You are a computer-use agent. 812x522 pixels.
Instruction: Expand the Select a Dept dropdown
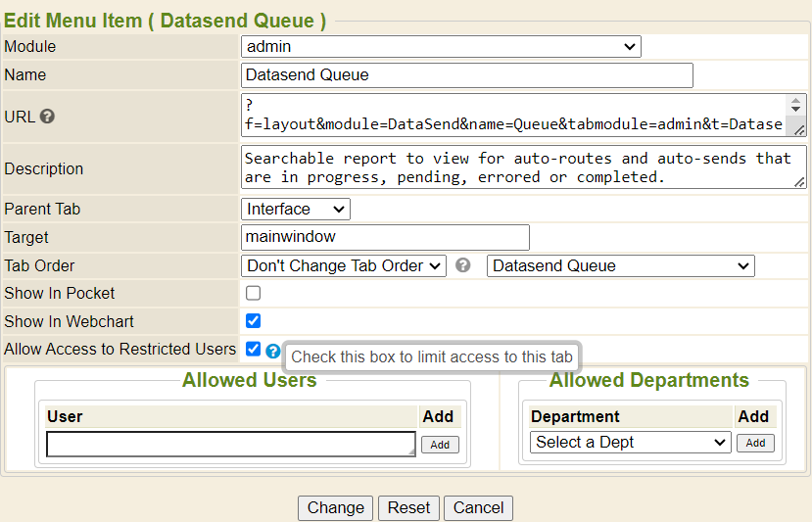631,443
